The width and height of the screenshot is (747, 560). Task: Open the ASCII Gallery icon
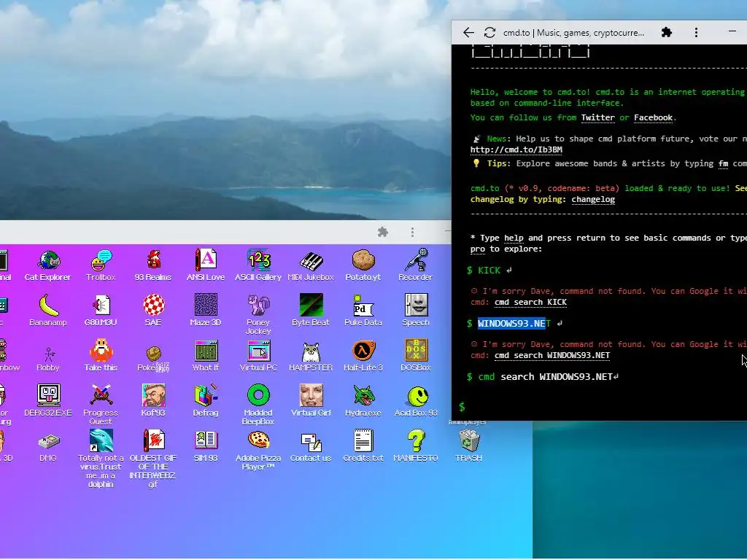point(258,265)
